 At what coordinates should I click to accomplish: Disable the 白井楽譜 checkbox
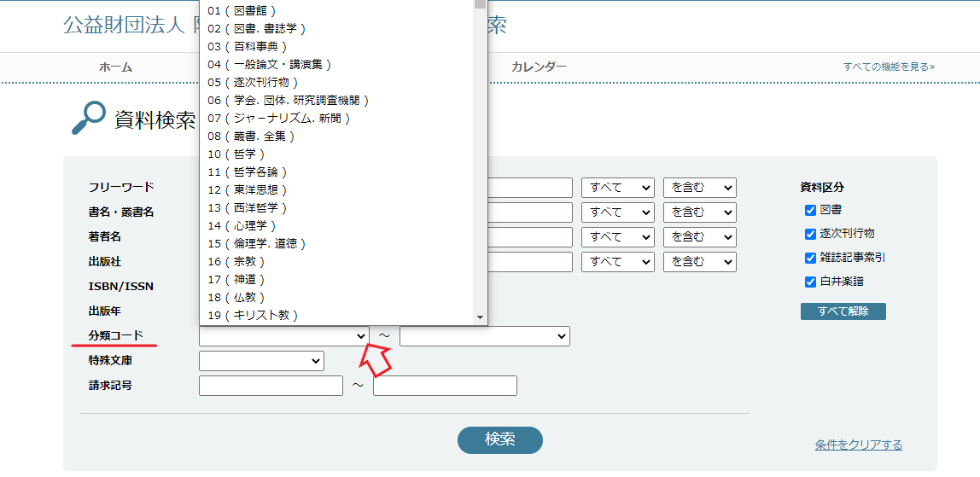(810, 282)
